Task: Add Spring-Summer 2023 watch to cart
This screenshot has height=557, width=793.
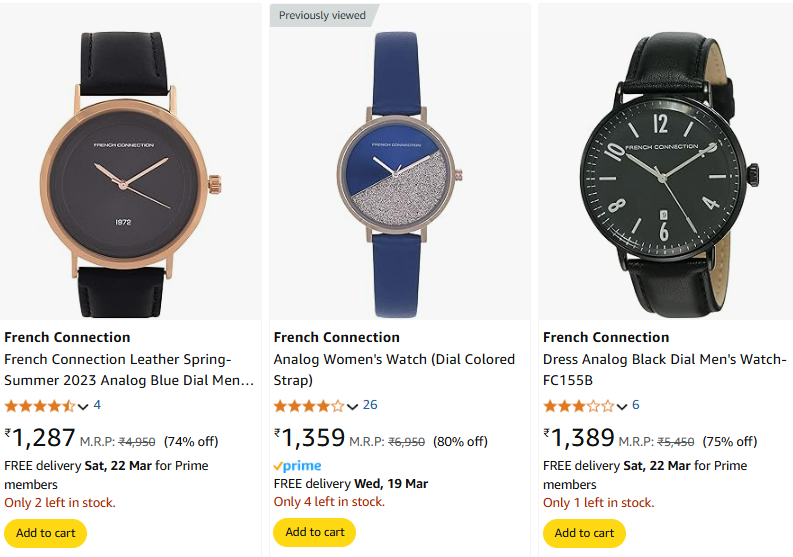Action: [x=46, y=533]
